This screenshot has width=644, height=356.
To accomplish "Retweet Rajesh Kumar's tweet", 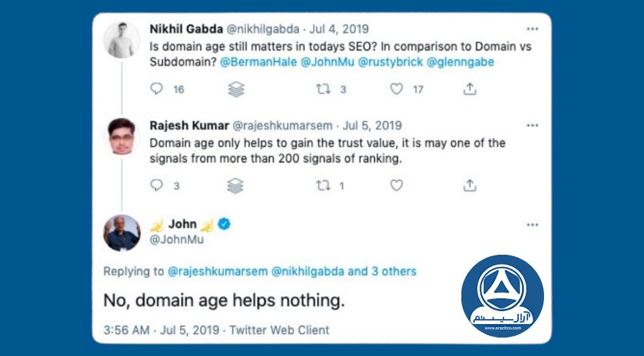I will [x=323, y=185].
